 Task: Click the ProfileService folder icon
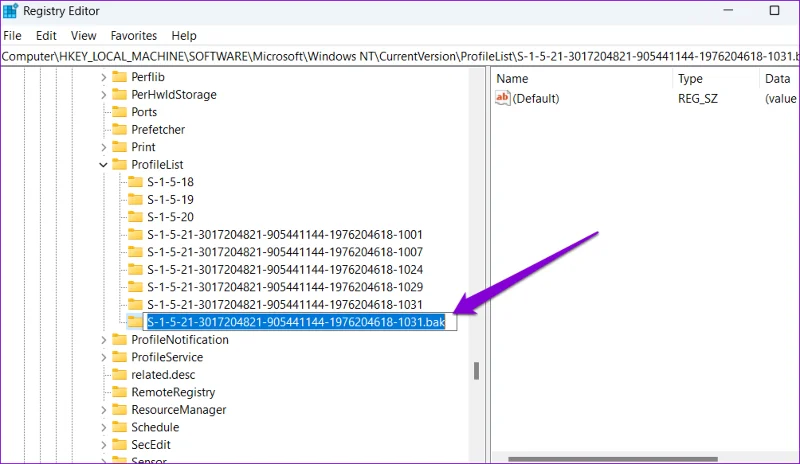[x=119, y=356]
